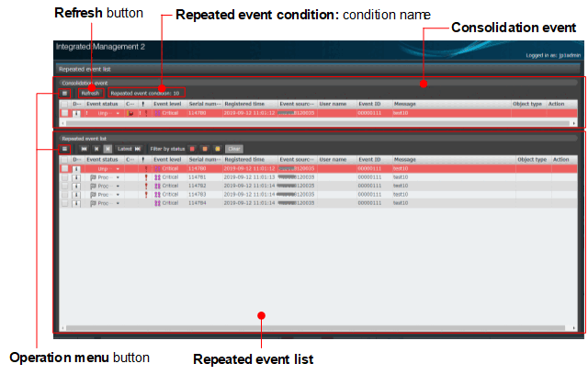This screenshot has width=588, height=375.
Task: Open event status dropdown for serial 114781
Action: tap(118, 177)
